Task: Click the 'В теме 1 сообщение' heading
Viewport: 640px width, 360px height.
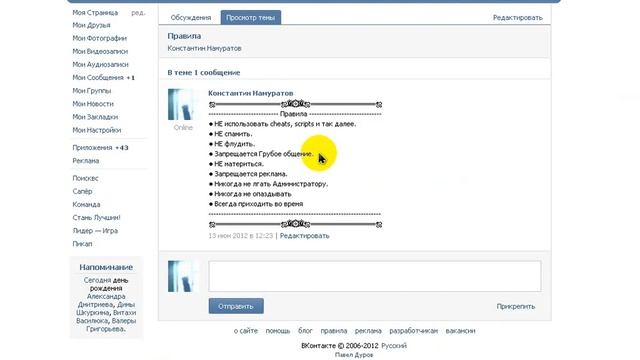Action: (x=204, y=73)
